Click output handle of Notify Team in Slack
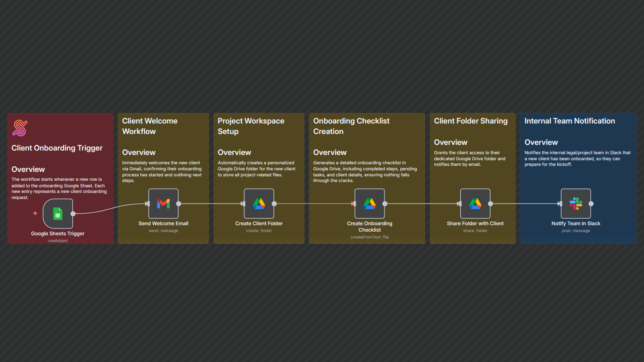Screen dimensions: 644x362 pos(591,204)
